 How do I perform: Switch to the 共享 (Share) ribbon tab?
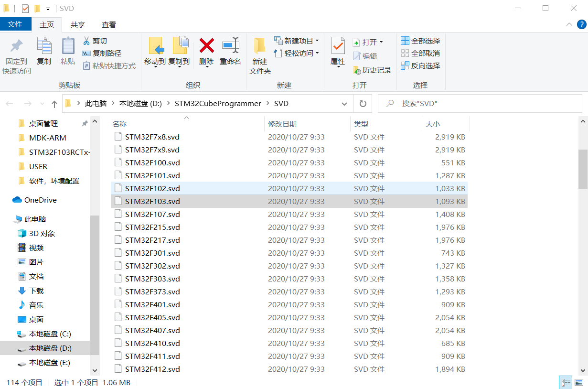pyautogui.click(x=78, y=24)
